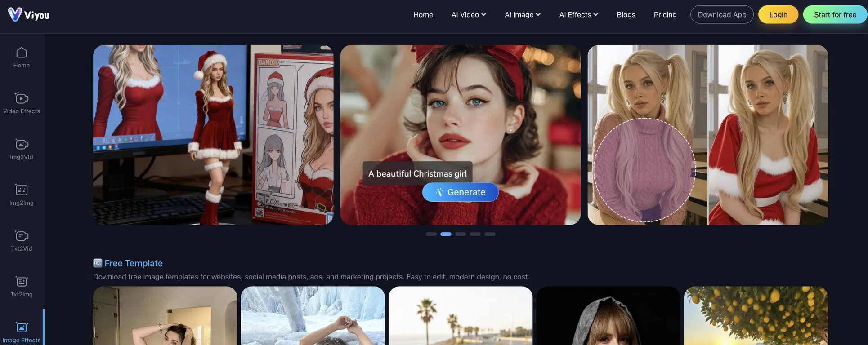Open the Pricing page

click(665, 15)
